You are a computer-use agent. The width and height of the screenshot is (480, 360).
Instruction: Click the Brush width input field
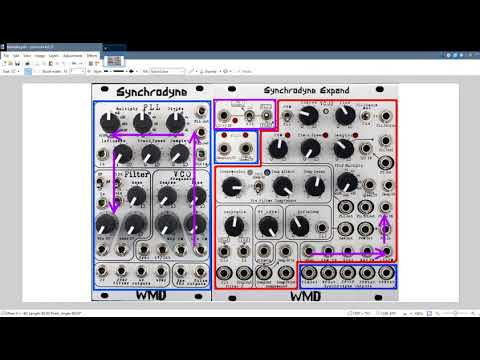pyautogui.click(x=77, y=71)
